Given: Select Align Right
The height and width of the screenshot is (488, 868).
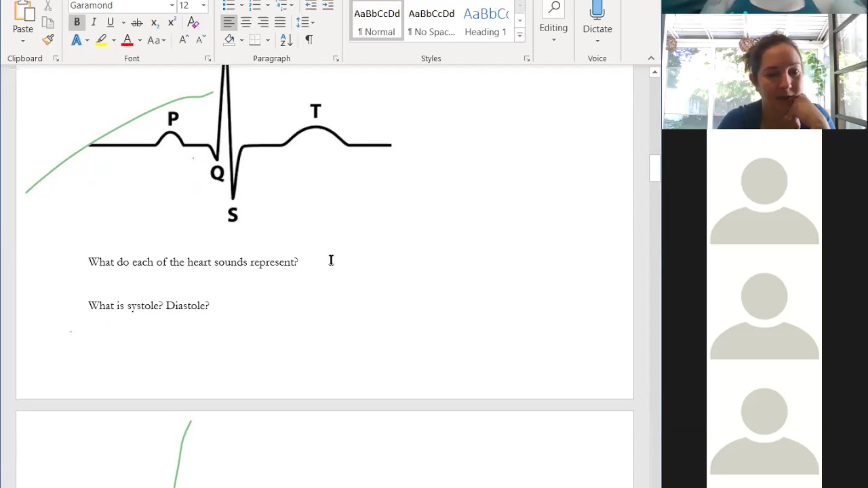Looking at the screenshot, I should 262,22.
